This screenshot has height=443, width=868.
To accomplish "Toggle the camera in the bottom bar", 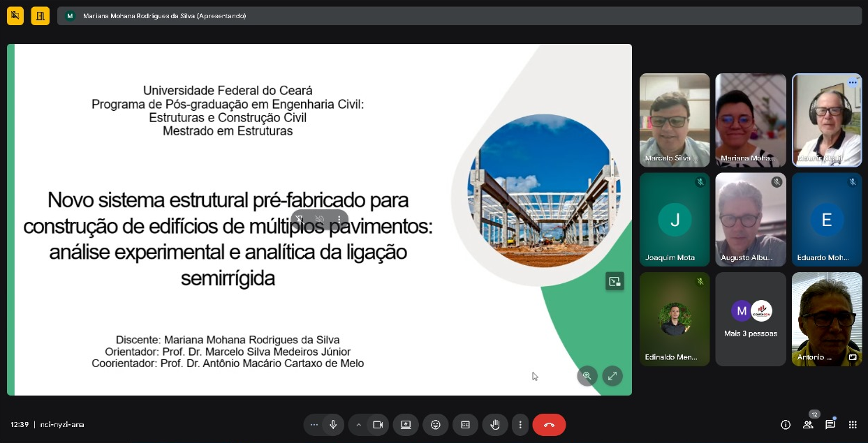I will [378, 424].
